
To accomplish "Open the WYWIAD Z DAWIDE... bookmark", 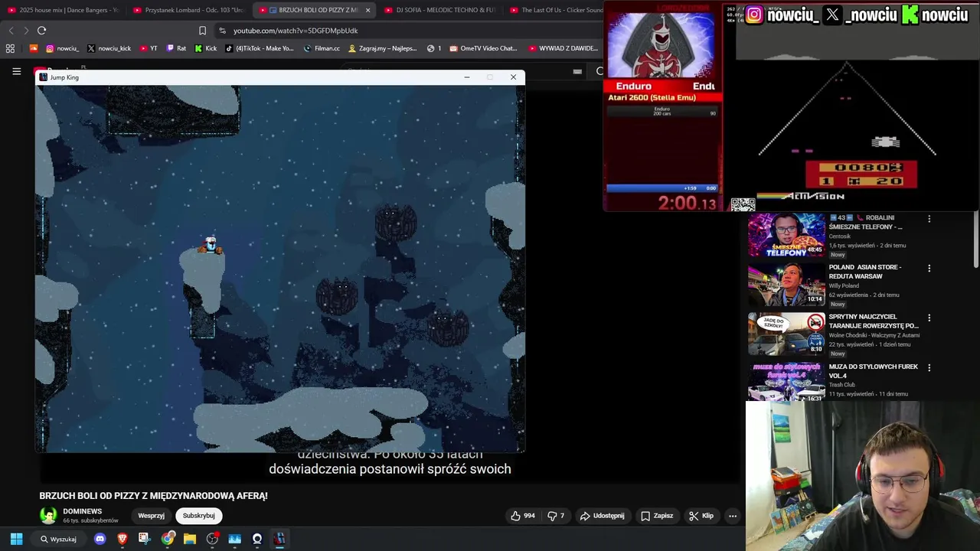I will pyautogui.click(x=563, y=48).
